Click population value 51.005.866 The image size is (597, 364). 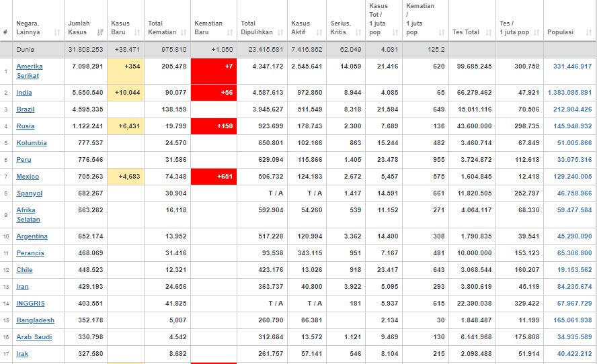tap(574, 142)
